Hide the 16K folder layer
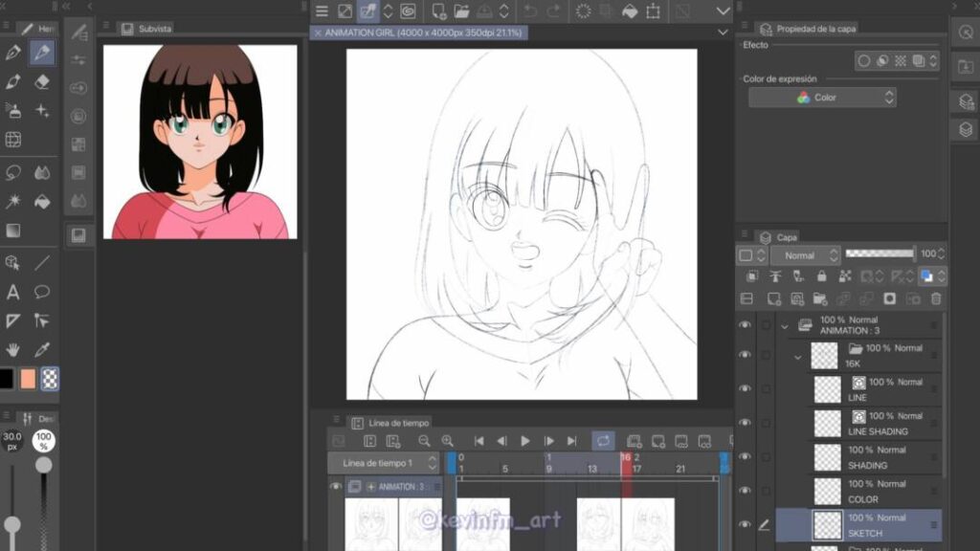Image resolution: width=980 pixels, height=551 pixels. [x=745, y=354]
